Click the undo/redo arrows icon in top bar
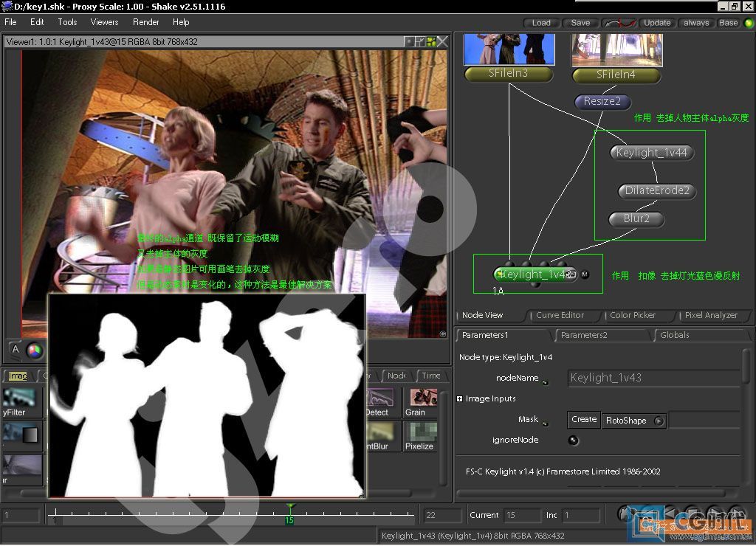This screenshot has height=546, width=756. click(619, 23)
